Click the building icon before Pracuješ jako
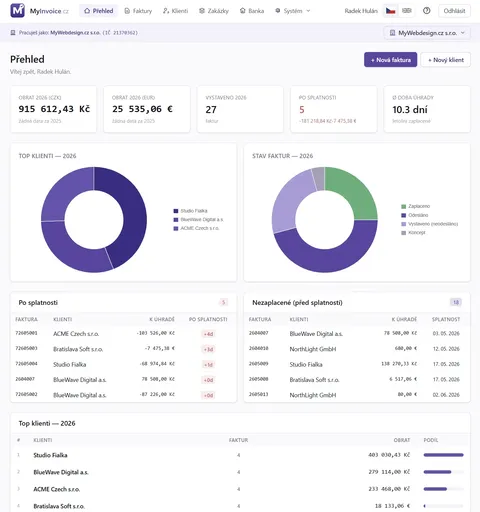This screenshot has width=480, height=512. [x=13, y=33]
